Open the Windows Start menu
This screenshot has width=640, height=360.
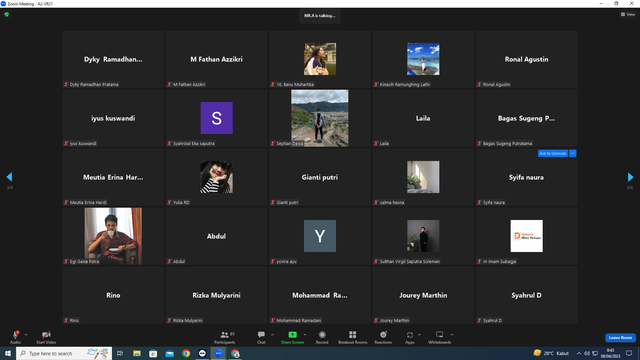(x=8, y=353)
